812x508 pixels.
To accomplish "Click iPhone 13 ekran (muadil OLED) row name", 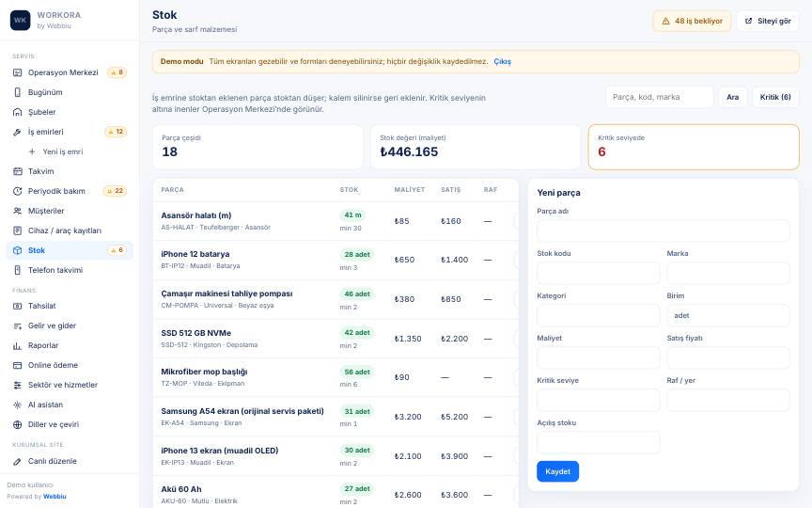I will tap(220, 451).
